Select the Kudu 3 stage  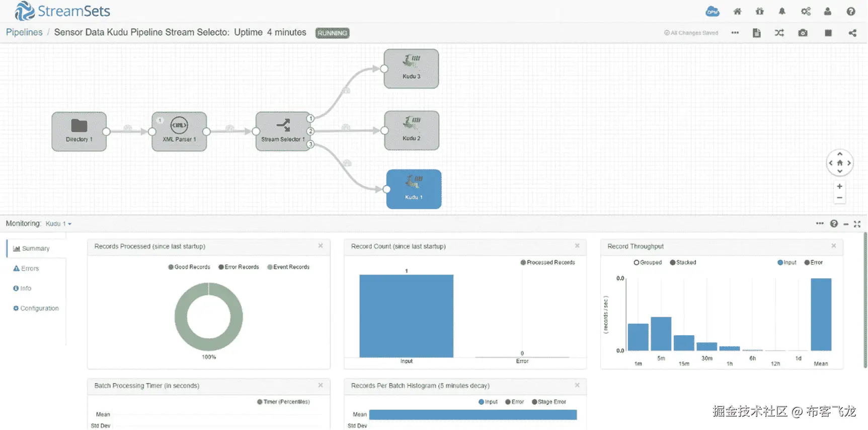(411, 69)
